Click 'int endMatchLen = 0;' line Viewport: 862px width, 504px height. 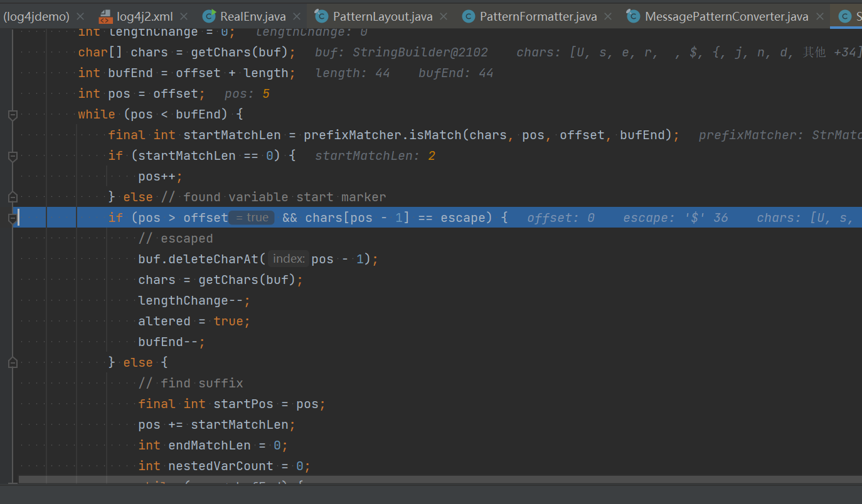[213, 445]
